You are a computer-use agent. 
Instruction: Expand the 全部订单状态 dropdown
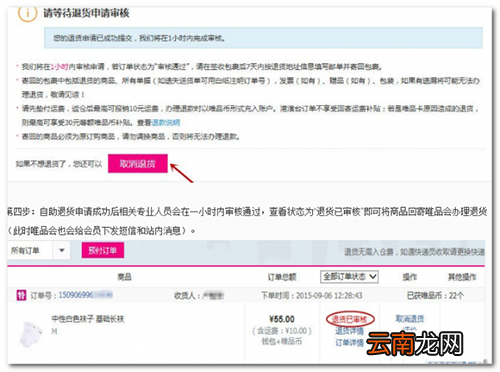[349, 277]
